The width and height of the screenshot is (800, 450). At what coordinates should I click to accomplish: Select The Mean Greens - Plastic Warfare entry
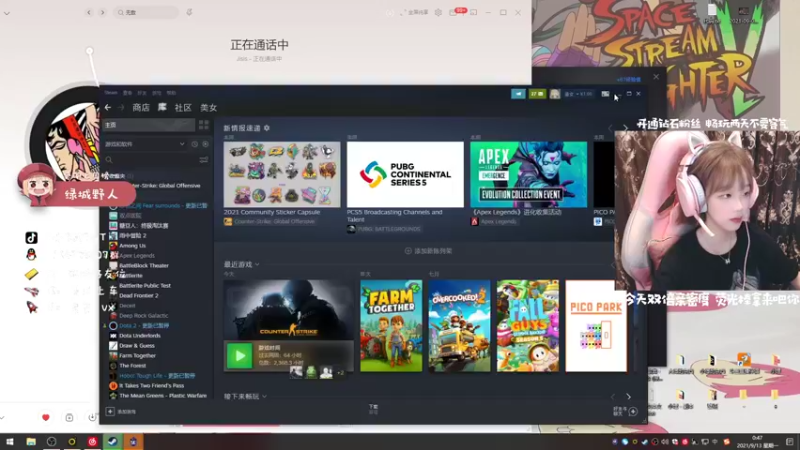tap(163, 395)
